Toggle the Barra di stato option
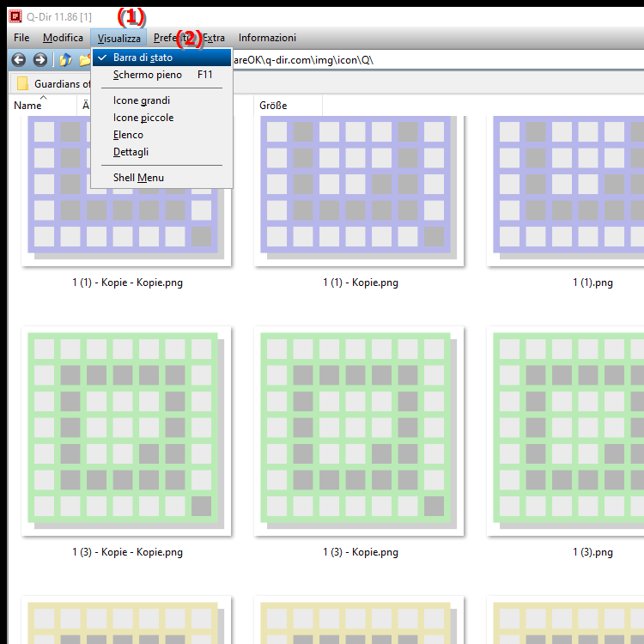 [143, 58]
